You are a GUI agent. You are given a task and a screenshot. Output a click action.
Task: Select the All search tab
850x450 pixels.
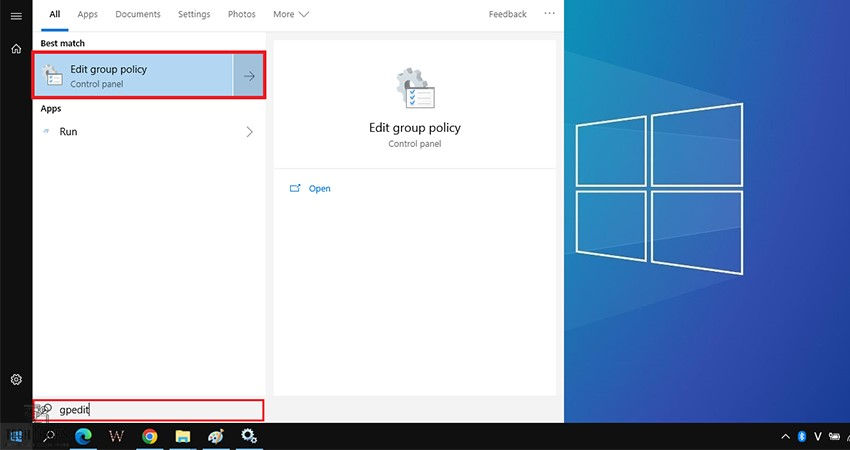pyautogui.click(x=55, y=15)
